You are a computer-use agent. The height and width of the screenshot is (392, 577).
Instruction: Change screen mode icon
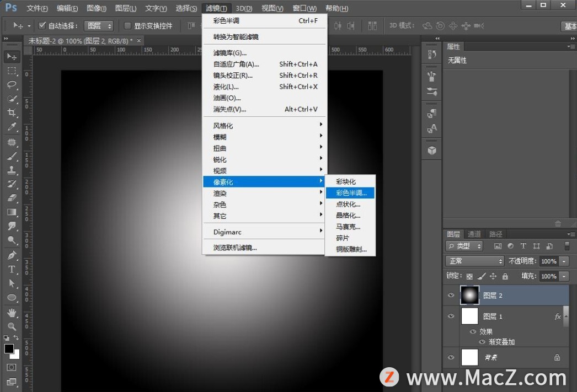click(x=12, y=382)
